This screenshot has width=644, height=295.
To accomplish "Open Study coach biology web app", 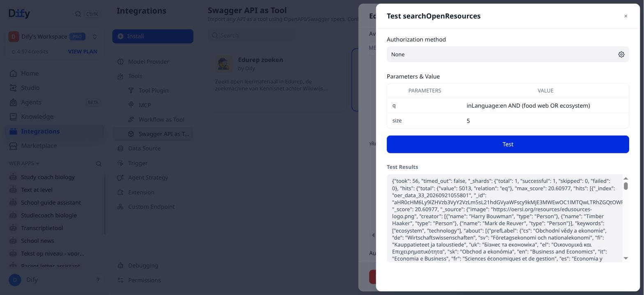I will pos(54,177).
